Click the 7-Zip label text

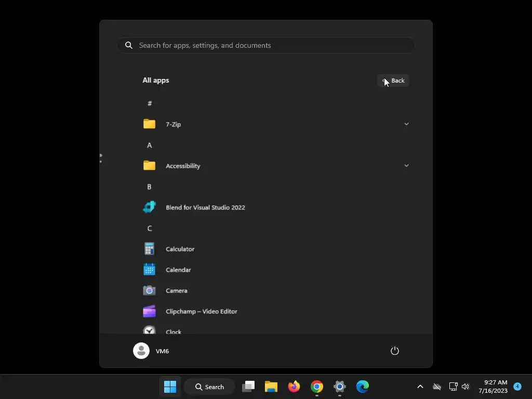pyautogui.click(x=174, y=125)
